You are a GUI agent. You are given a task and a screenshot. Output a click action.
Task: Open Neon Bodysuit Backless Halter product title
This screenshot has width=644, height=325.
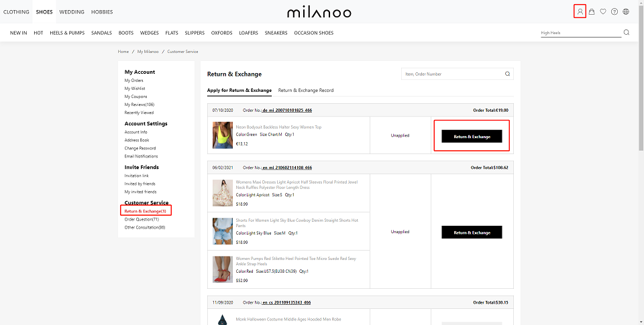tap(278, 127)
